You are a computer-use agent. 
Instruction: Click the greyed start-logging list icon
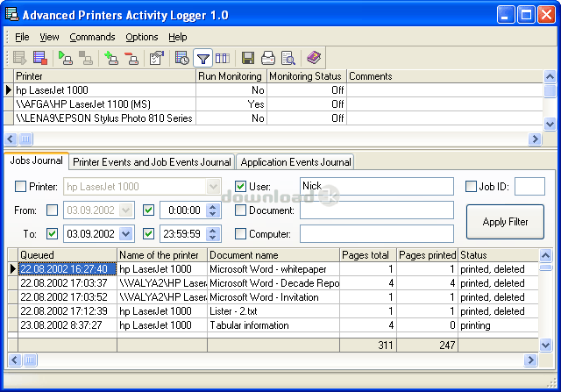point(19,58)
